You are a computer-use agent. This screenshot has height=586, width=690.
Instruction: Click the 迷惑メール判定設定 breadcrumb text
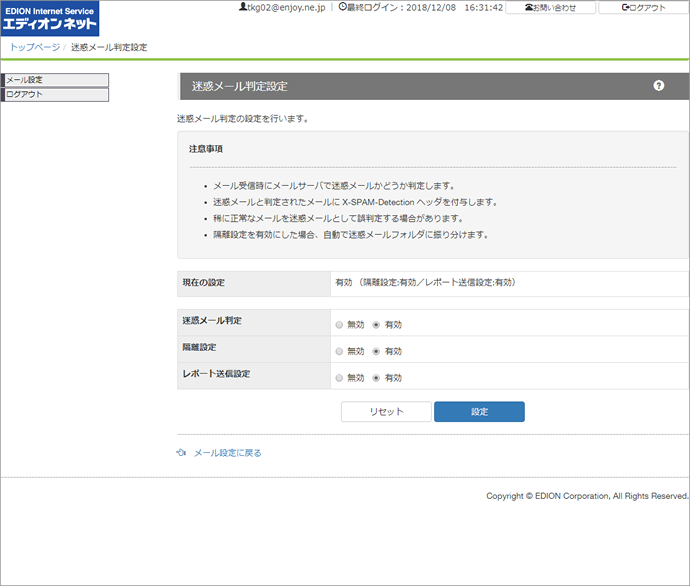(x=109, y=47)
